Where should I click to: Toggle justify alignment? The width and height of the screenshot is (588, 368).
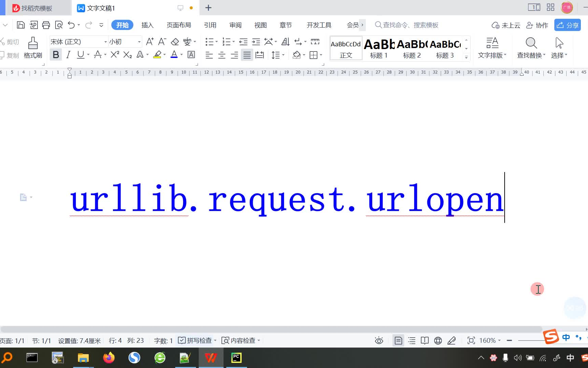(x=247, y=55)
